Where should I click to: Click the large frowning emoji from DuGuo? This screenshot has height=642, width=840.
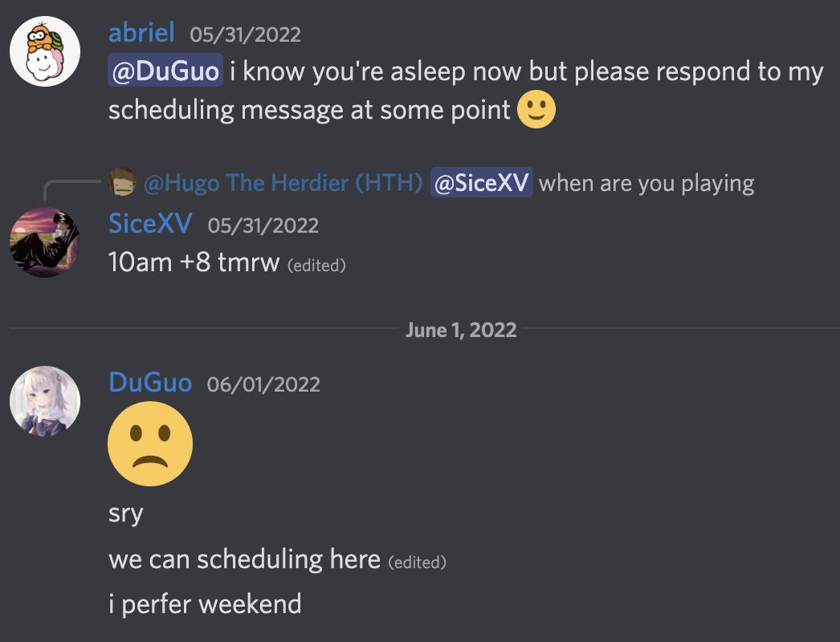(x=150, y=444)
